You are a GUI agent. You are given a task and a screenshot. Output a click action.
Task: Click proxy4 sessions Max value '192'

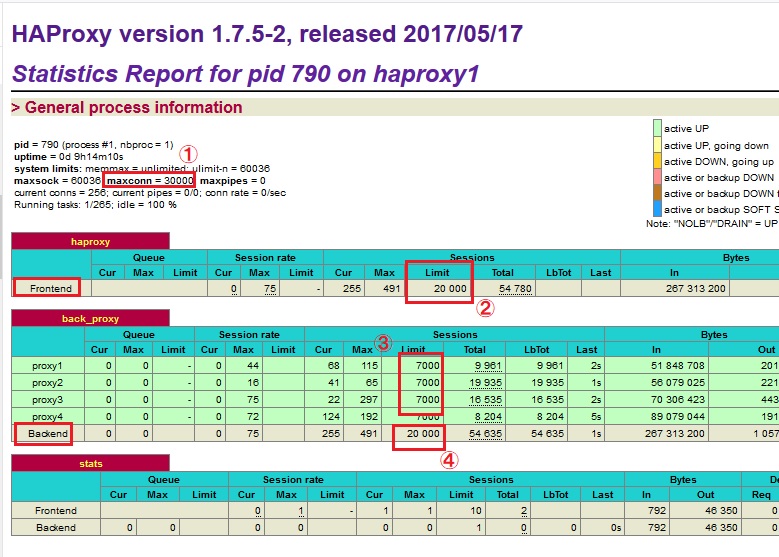click(x=369, y=416)
